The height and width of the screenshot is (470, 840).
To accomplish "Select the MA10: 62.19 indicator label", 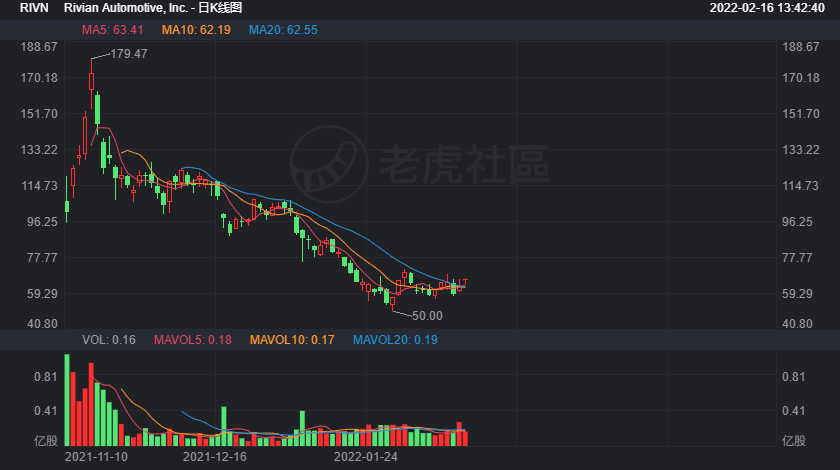I will point(196,30).
